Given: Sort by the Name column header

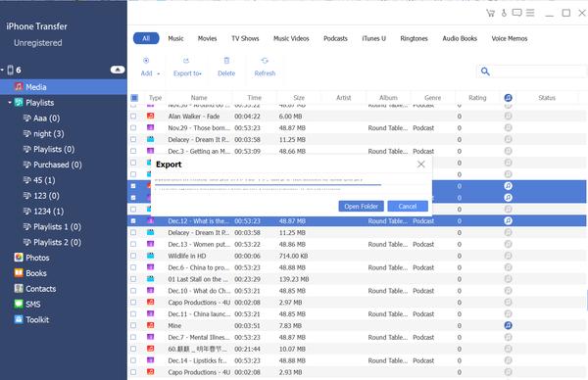Looking at the screenshot, I should point(199,98).
